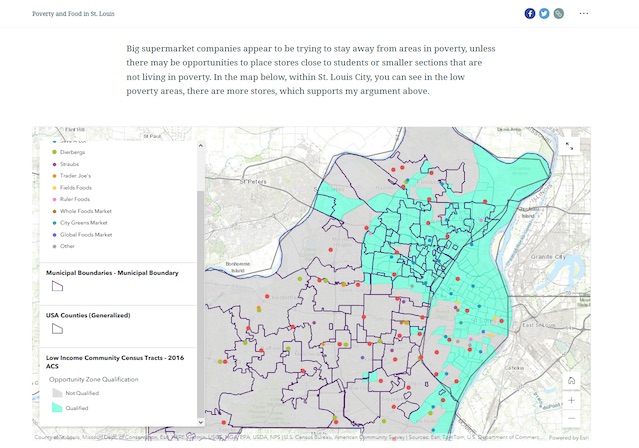Click the Bonhomme Island map label

[x=238, y=267]
